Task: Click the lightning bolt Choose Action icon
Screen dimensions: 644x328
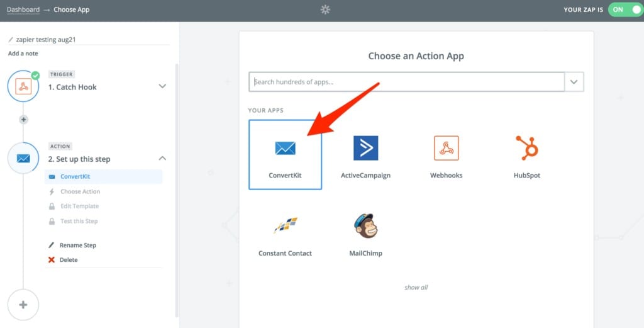Action: pos(52,191)
